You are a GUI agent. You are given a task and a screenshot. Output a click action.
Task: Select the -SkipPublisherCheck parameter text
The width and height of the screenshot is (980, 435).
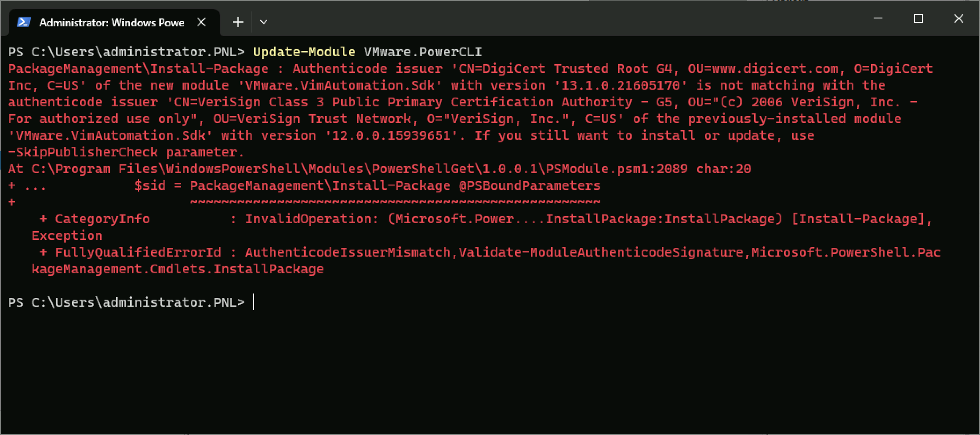(x=81, y=152)
